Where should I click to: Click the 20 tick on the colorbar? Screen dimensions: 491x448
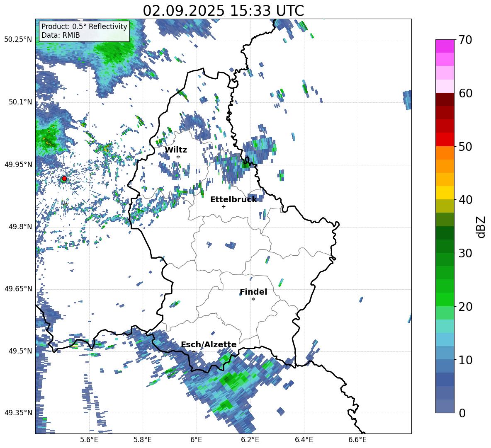point(465,306)
